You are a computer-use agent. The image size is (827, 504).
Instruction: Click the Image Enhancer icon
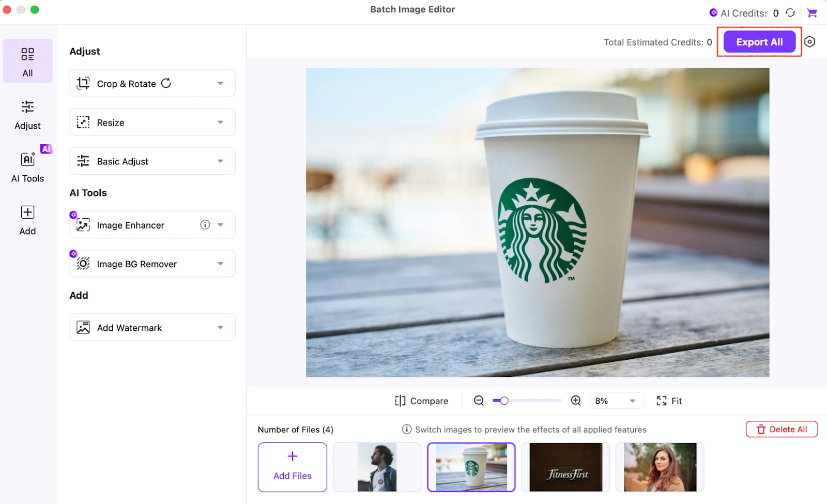coord(83,225)
